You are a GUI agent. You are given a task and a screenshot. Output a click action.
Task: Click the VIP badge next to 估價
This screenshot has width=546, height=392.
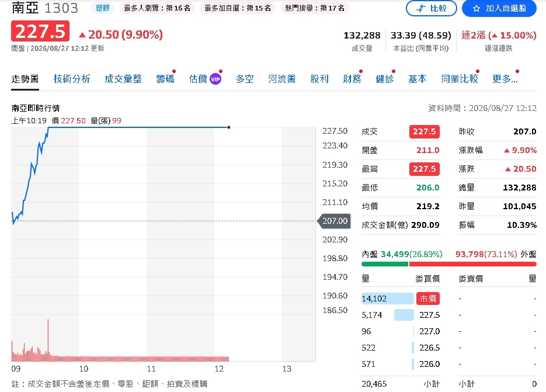(x=215, y=79)
